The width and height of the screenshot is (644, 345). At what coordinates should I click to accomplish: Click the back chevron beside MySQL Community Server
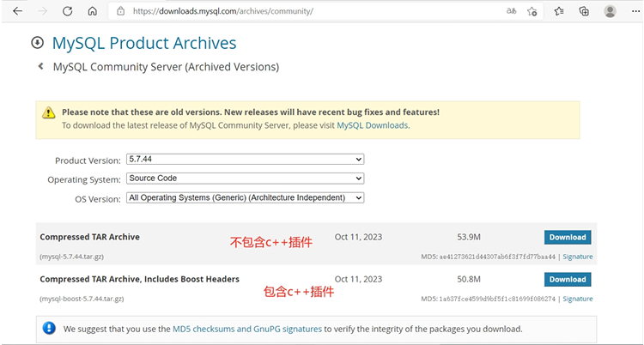click(x=40, y=66)
